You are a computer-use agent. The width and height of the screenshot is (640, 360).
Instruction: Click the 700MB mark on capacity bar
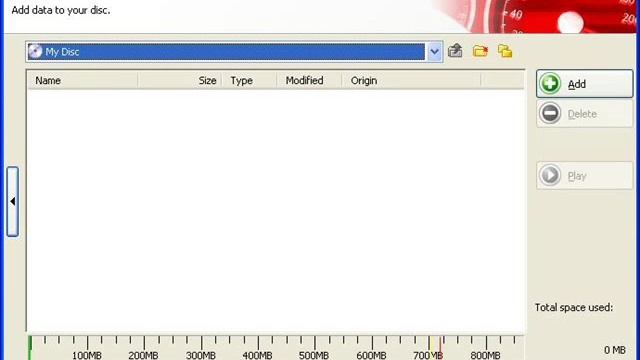point(428,355)
